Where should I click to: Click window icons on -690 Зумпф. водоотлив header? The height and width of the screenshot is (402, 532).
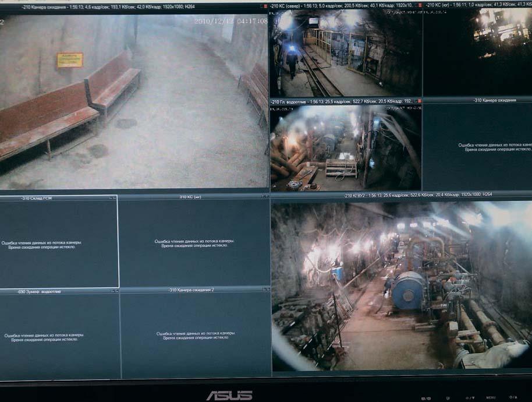point(114,290)
